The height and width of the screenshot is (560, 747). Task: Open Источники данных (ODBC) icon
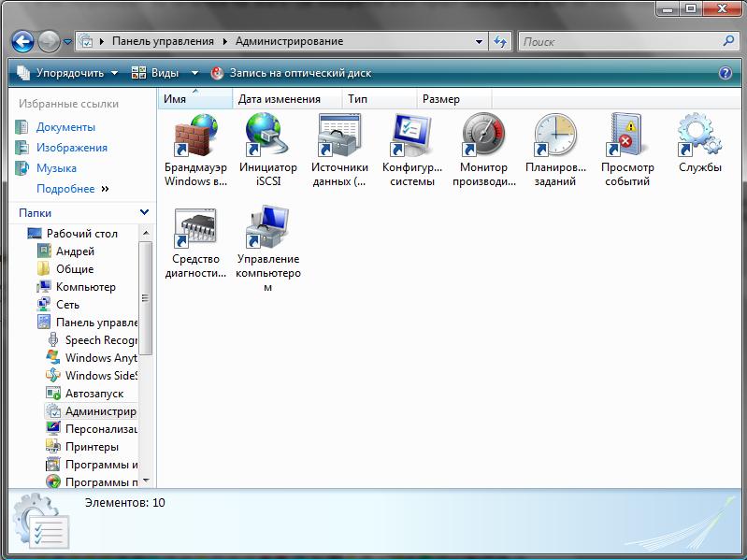point(339,136)
